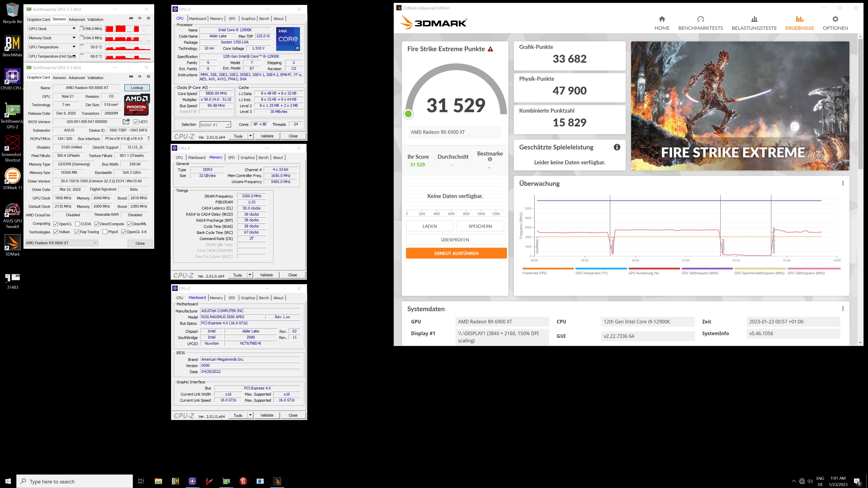Screen dimensions: 868x488
Task: Click ÜBERPRÜFEN button
Action: coord(455,240)
